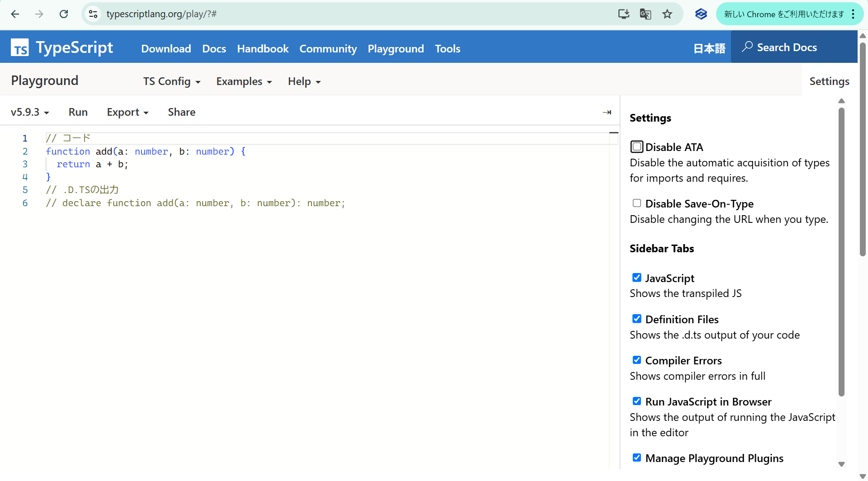Click the TypeScript TS logo icon
This screenshot has width=868, height=481.
20,47
